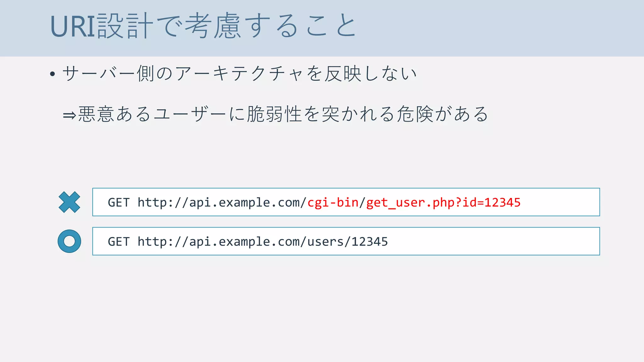Click the sentence 悪意あるユーザーに脆弱性を突かれる危険がある
This screenshot has height=362, width=644.
pos(283,114)
